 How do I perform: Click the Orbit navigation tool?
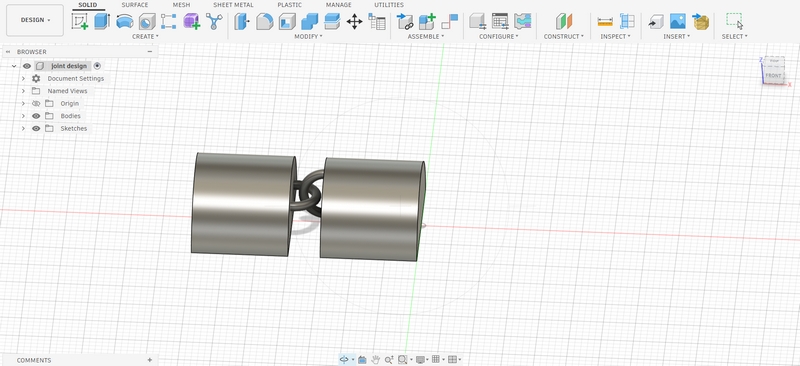(x=344, y=360)
